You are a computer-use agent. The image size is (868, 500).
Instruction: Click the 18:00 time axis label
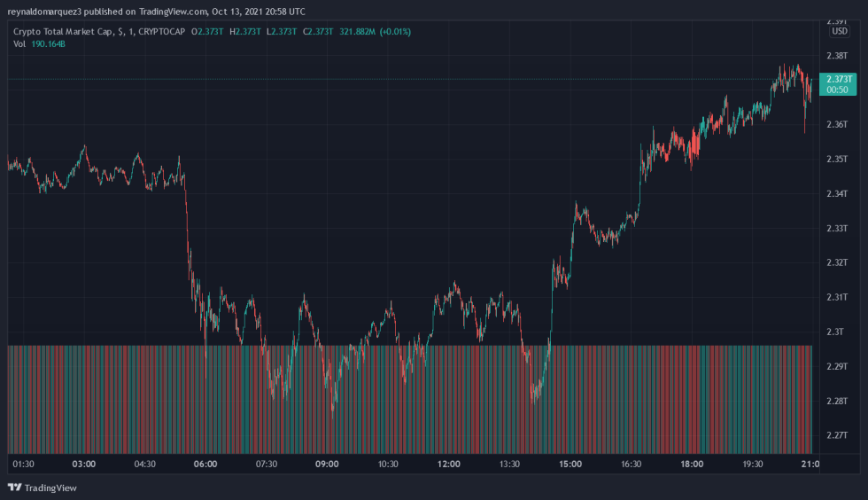coord(692,464)
